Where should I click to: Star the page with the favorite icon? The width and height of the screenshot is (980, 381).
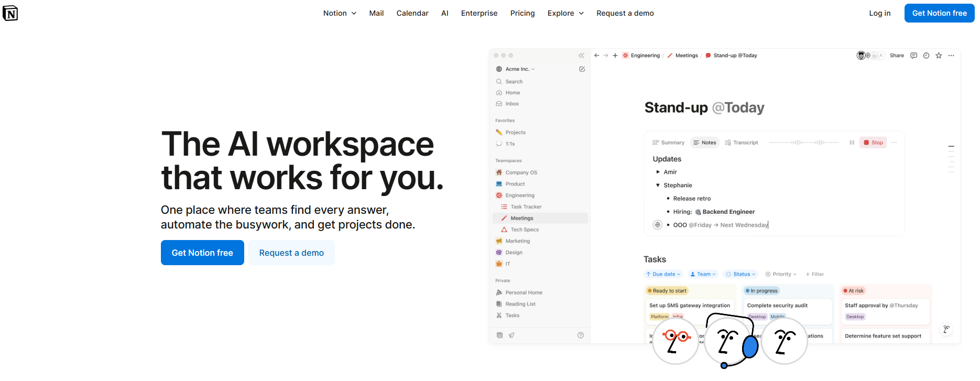(939, 56)
